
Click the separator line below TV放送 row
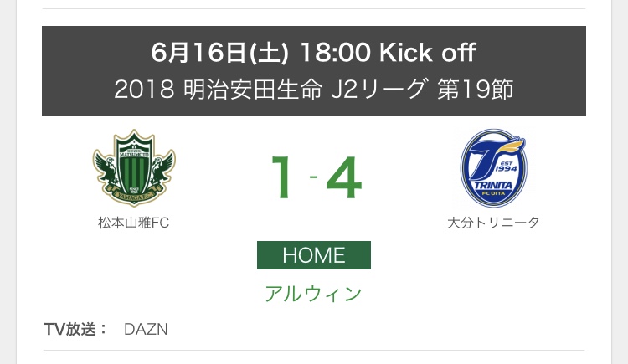pos(313,351)
